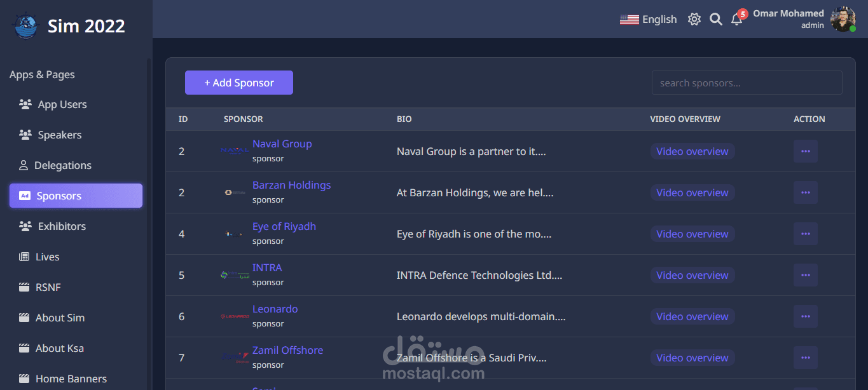Click the US flag icon
Viewport: 868px width, 390px height.
pos(630,20)
